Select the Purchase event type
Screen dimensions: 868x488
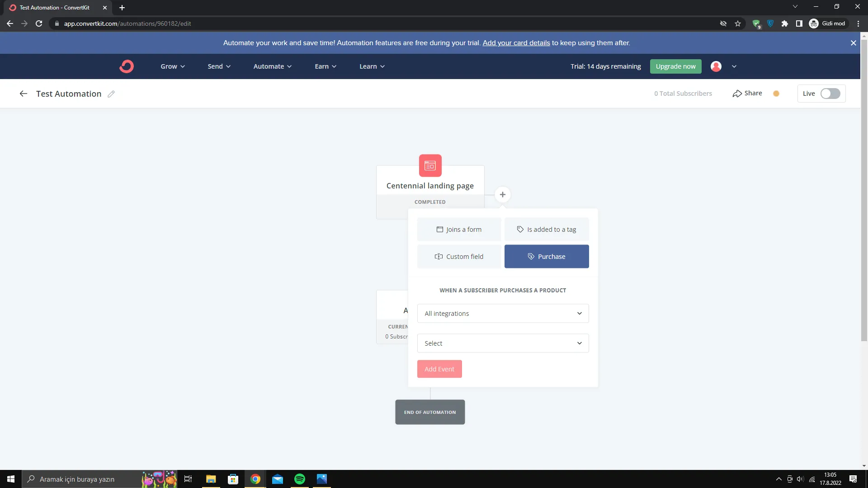point(546,257)
